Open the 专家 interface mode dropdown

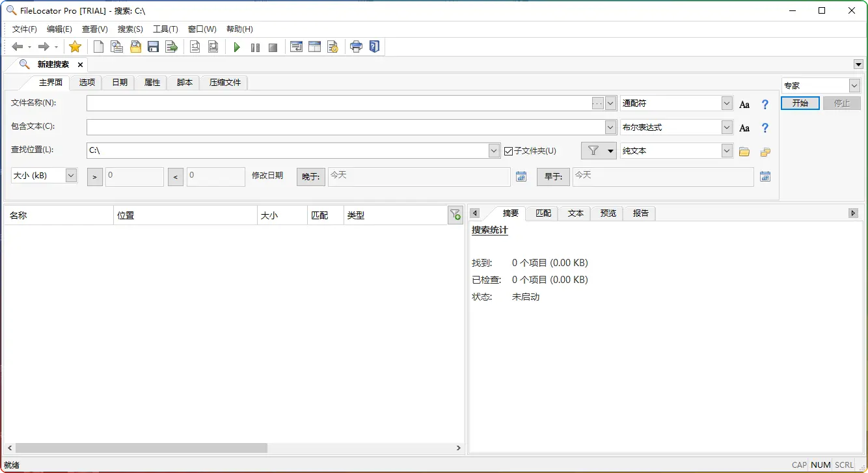854,86
